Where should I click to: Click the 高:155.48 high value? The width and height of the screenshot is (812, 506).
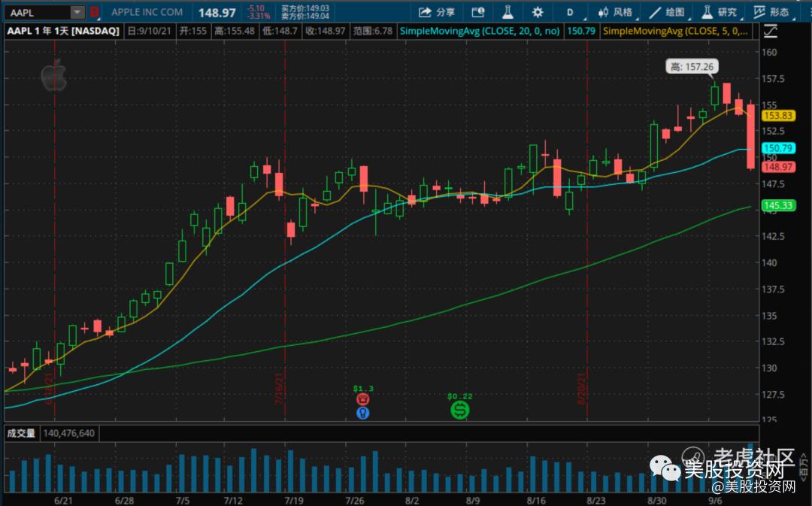235,31
